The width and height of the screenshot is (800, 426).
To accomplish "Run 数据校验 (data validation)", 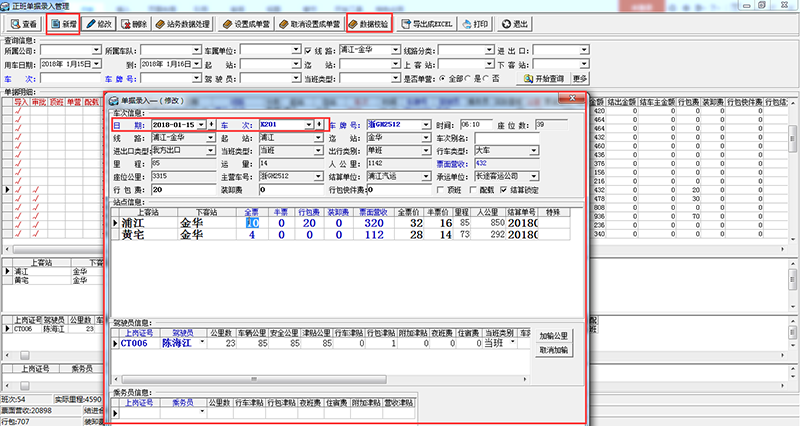I will point(369,24).
